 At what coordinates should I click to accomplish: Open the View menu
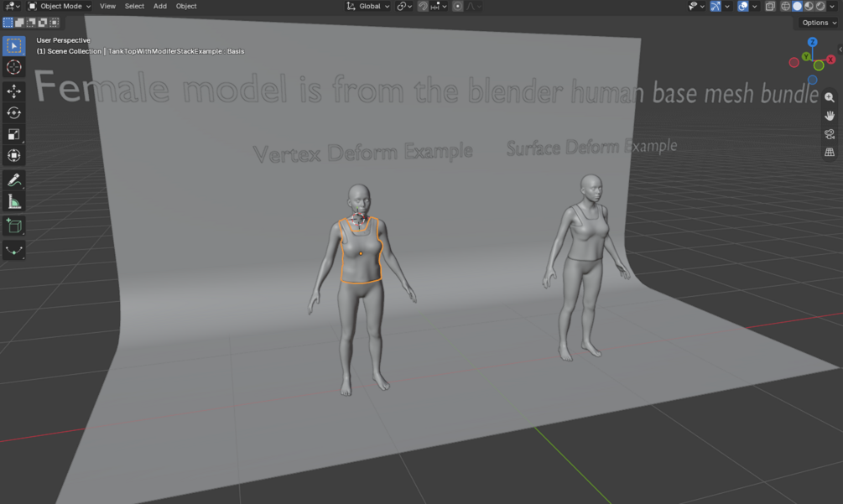coord(107,6)
